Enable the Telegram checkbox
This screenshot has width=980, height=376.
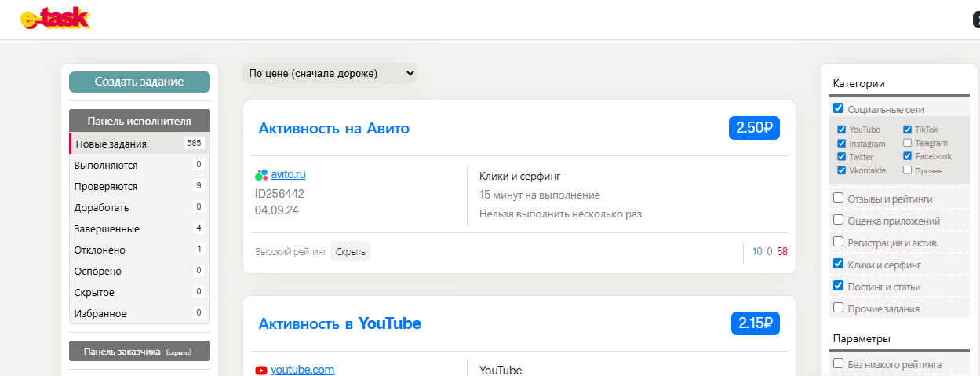click(x=907, y=143)
